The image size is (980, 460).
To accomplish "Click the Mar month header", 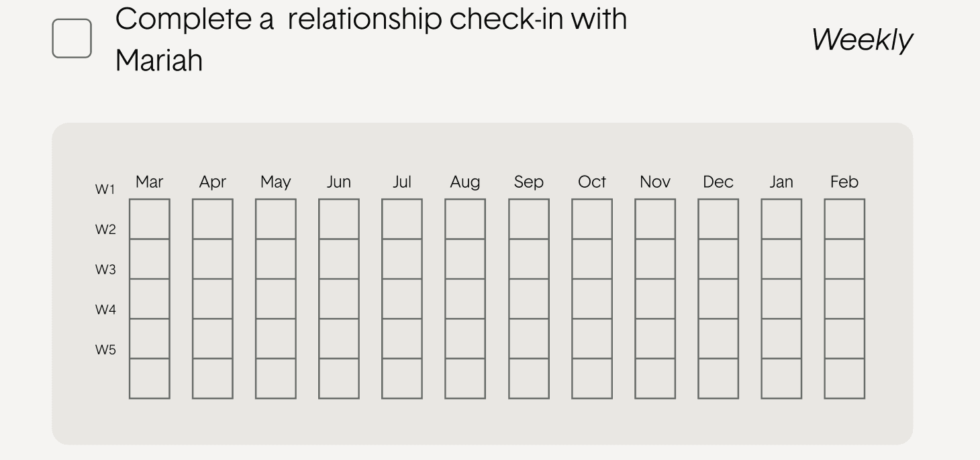I will (149, 182).
